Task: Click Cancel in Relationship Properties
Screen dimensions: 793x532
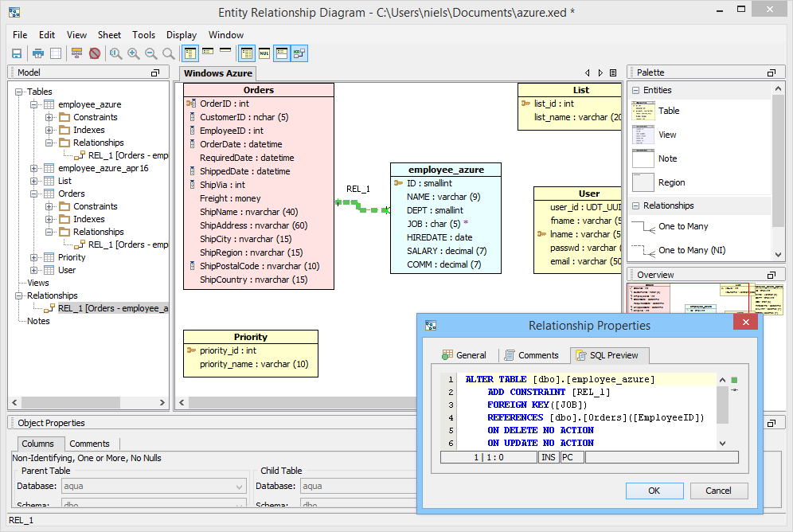Action: pos(718,491)
